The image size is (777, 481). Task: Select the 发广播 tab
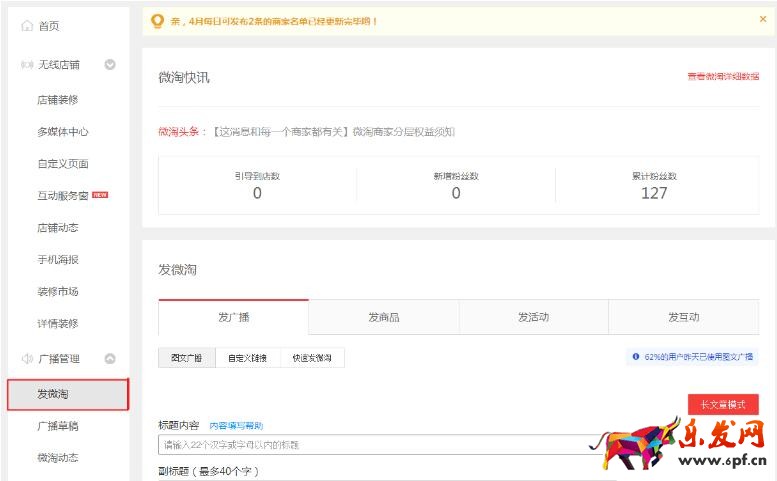233,317
